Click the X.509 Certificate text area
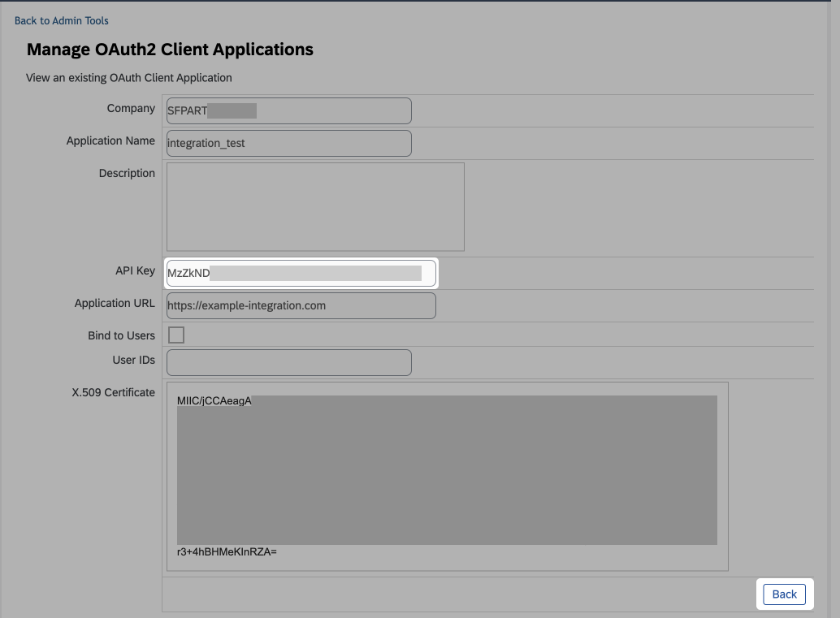The height and width of the screenshot is (618, 840). pyautogui.click(x=448, y=477)
